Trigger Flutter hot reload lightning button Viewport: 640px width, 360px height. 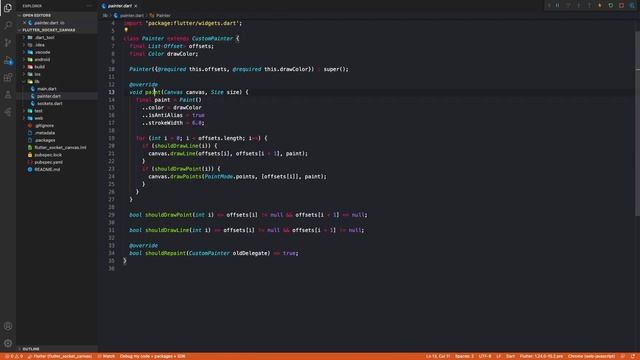point(600,5)
